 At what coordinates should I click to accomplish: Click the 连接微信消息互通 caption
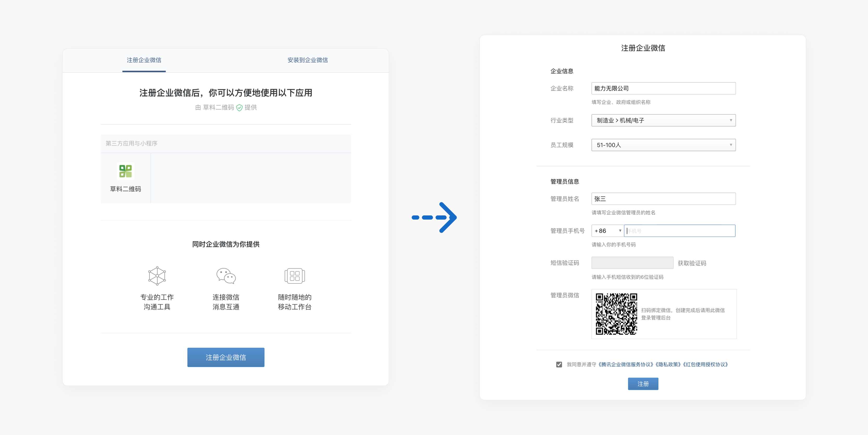click(x=226, y=302)
